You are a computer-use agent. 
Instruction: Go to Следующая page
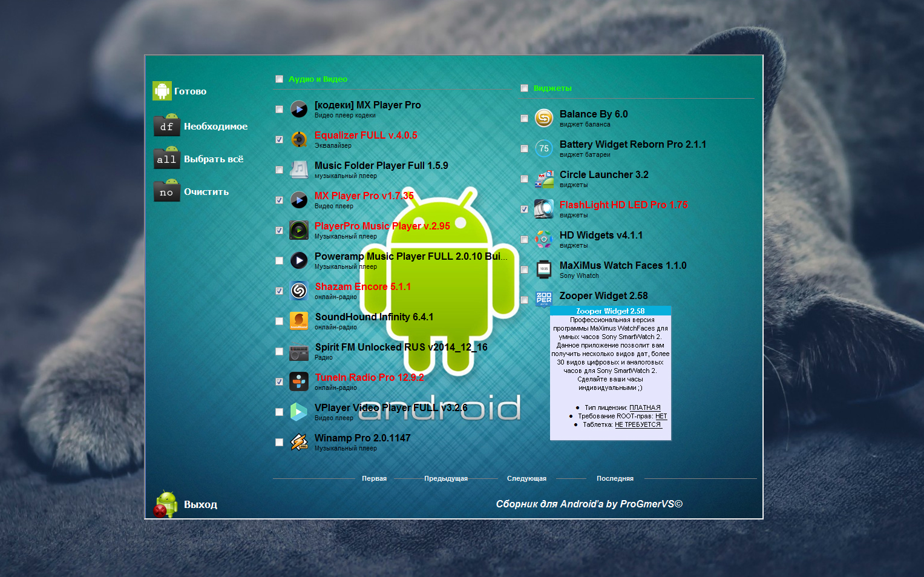point(526,478)
